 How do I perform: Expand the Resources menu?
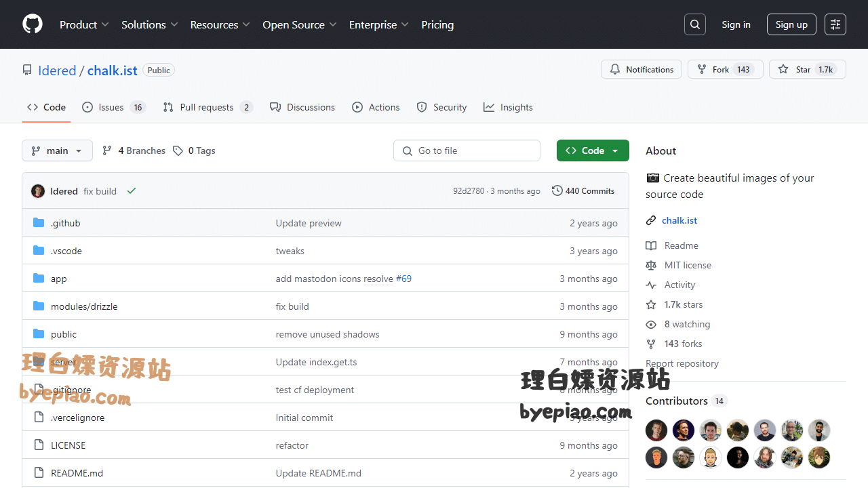click(x=220, y=24)
